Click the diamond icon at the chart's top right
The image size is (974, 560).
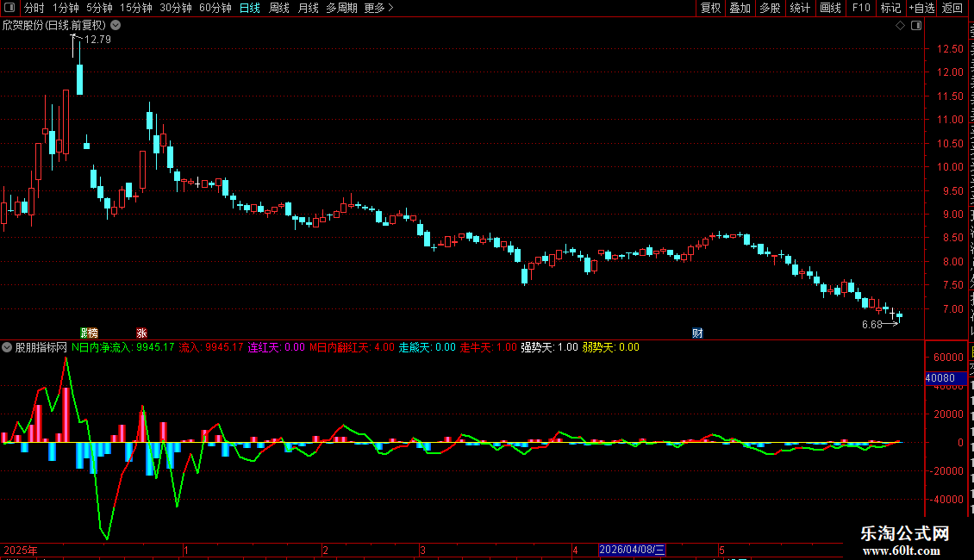pyautogui.click(x=900, y=26)
